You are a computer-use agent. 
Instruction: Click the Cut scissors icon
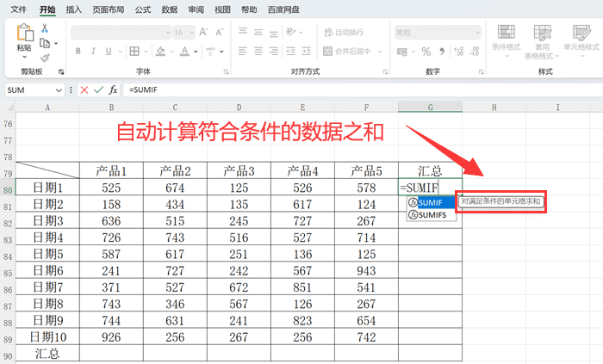pos(45,28)
